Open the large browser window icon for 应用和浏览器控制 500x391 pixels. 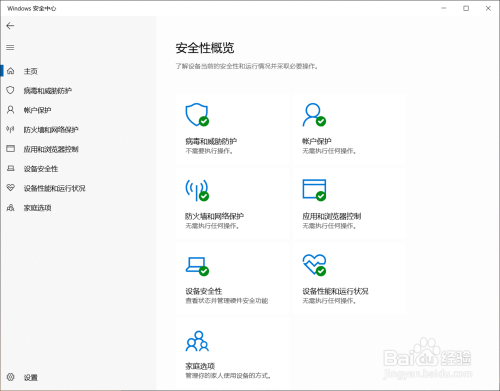tap(314, 190)
